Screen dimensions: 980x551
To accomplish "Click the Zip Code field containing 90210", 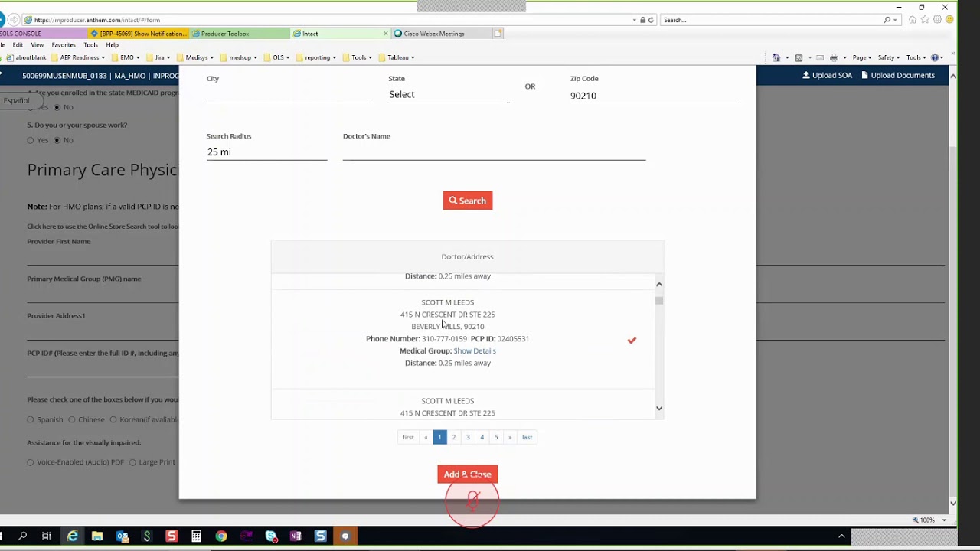I will click(653, 96).
